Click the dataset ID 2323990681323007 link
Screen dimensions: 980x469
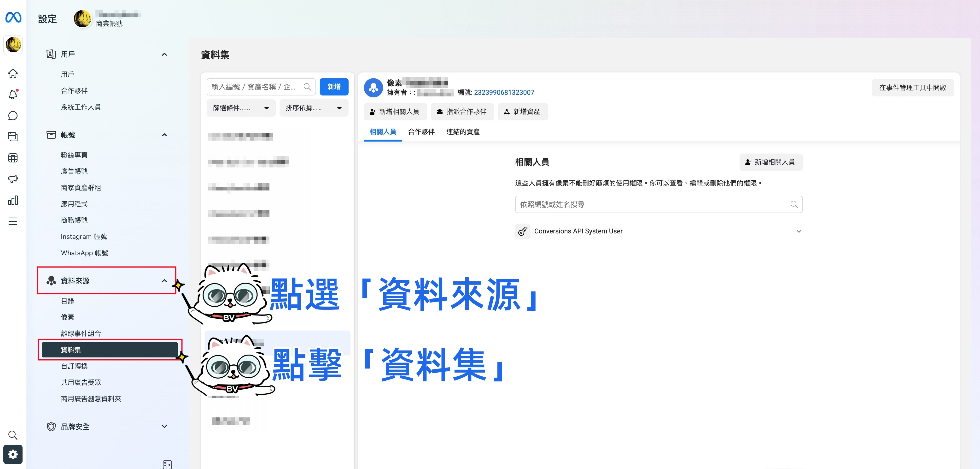pyautogui.click(x=504, y=93)
